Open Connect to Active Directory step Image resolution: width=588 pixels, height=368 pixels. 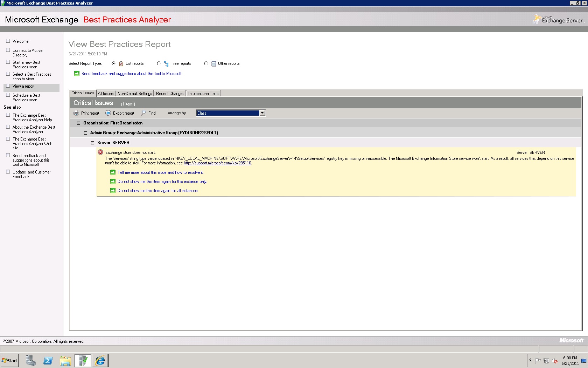point(28,53)
